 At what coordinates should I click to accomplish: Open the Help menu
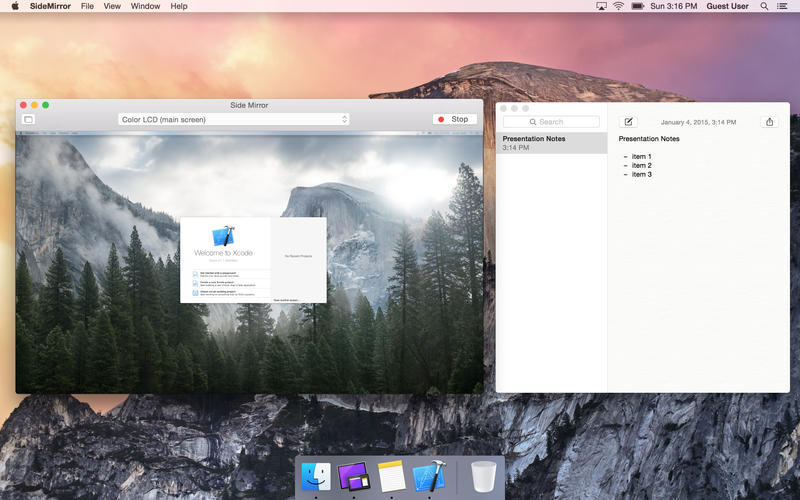point(178,6)
